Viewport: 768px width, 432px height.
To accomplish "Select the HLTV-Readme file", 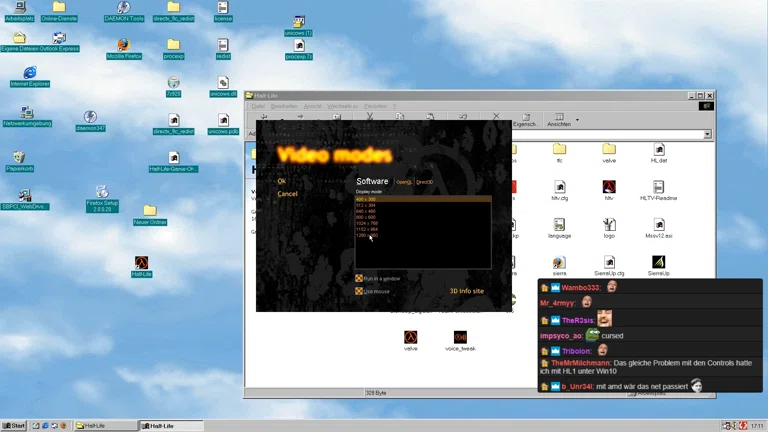I will [658, 191].
